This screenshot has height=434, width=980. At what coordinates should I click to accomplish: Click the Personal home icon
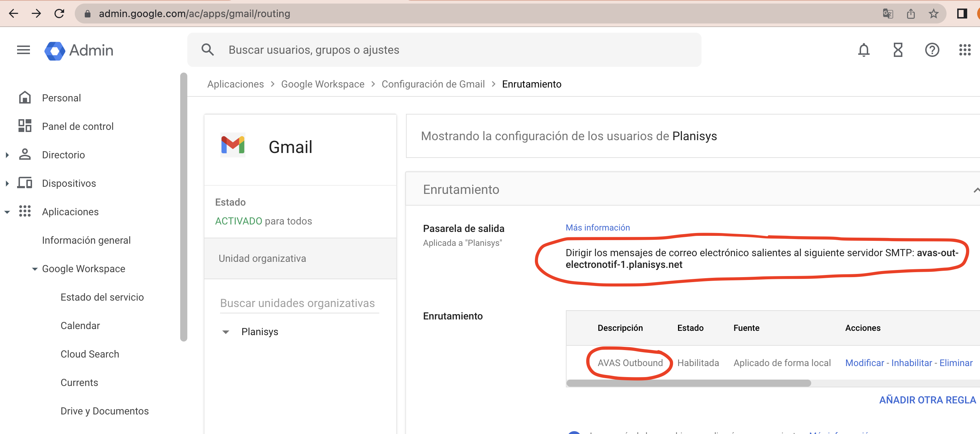coord(25,97)
